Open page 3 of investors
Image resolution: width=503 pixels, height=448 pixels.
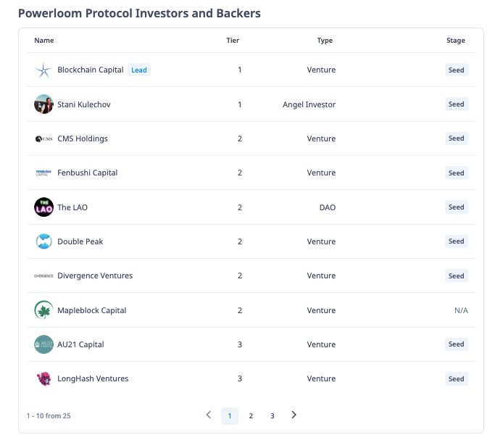click(x=273, y=416)
